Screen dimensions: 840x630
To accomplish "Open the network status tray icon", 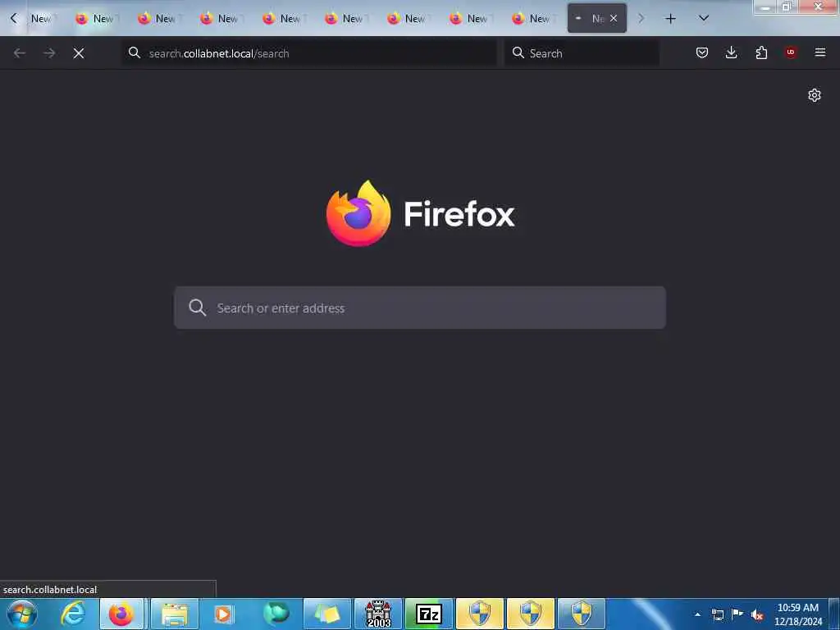I will point(717,614).
